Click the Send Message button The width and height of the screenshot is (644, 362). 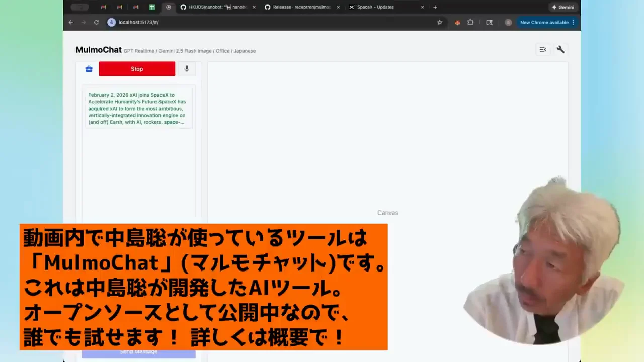[139, 352]
